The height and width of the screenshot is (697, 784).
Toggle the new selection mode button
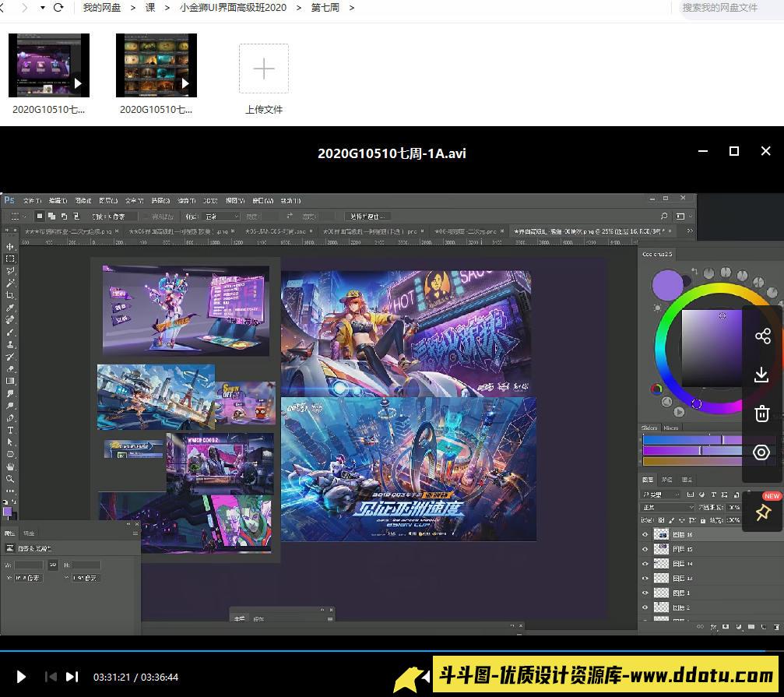click(40, 216)
